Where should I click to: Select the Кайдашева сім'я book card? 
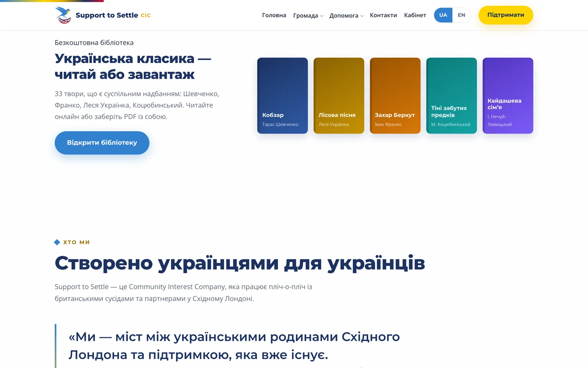coord(508,96)
